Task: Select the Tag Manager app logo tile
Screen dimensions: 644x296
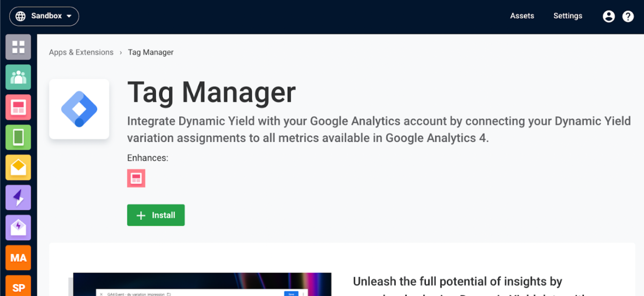Action: (x=79, y=109)
